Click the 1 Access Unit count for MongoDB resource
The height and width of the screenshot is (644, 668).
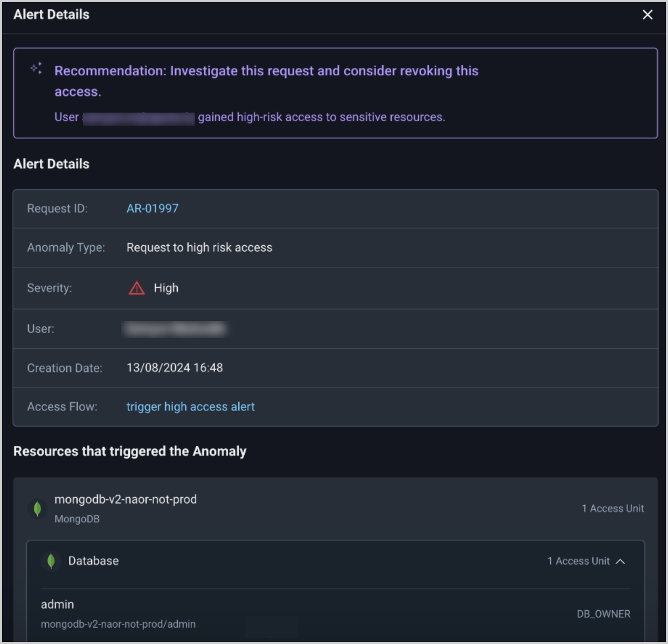pyautogui.click(x=612, y=509)
